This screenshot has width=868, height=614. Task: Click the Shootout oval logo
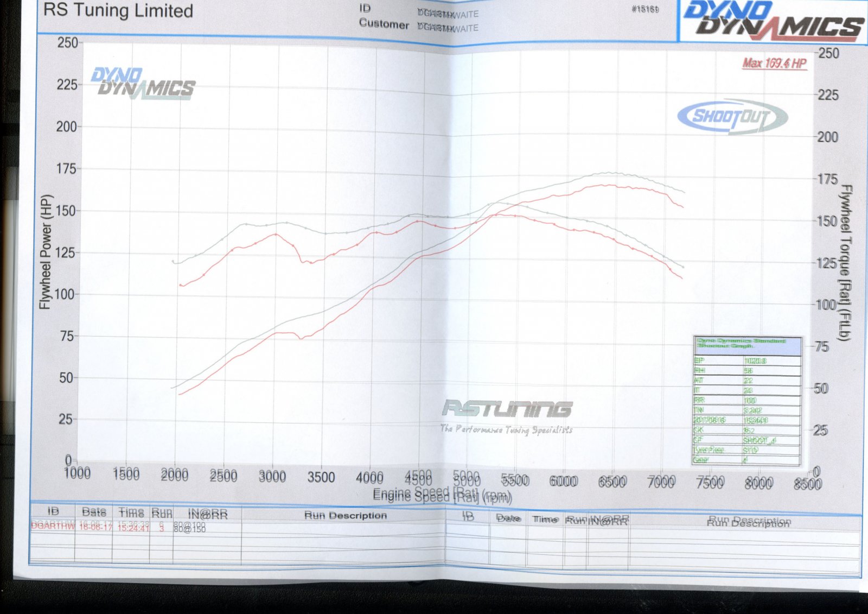(x=732, y=116)
